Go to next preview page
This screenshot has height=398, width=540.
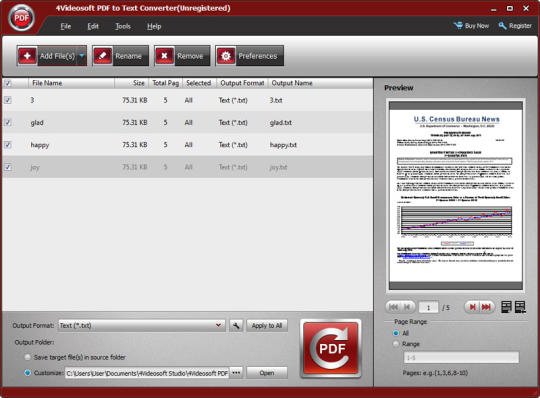(x=472, y=307)
